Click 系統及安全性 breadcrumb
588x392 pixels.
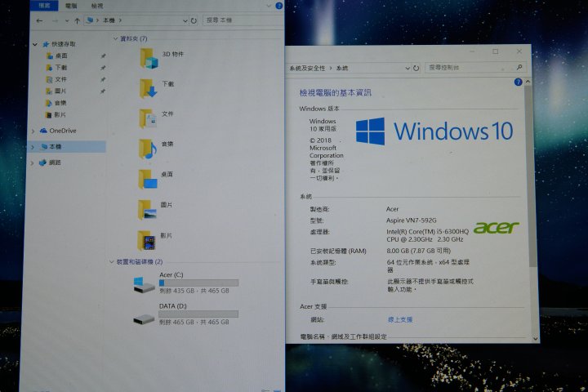pos(307,69)
